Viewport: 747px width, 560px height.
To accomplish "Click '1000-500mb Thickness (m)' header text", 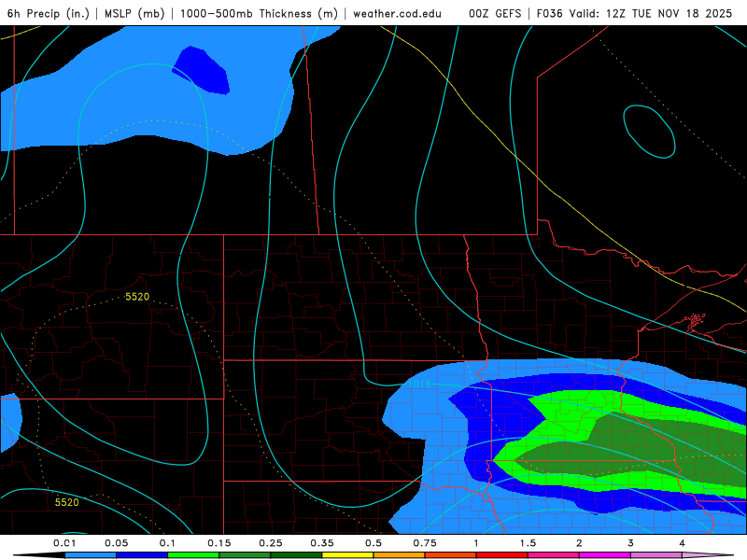I will tap(259, 13).
